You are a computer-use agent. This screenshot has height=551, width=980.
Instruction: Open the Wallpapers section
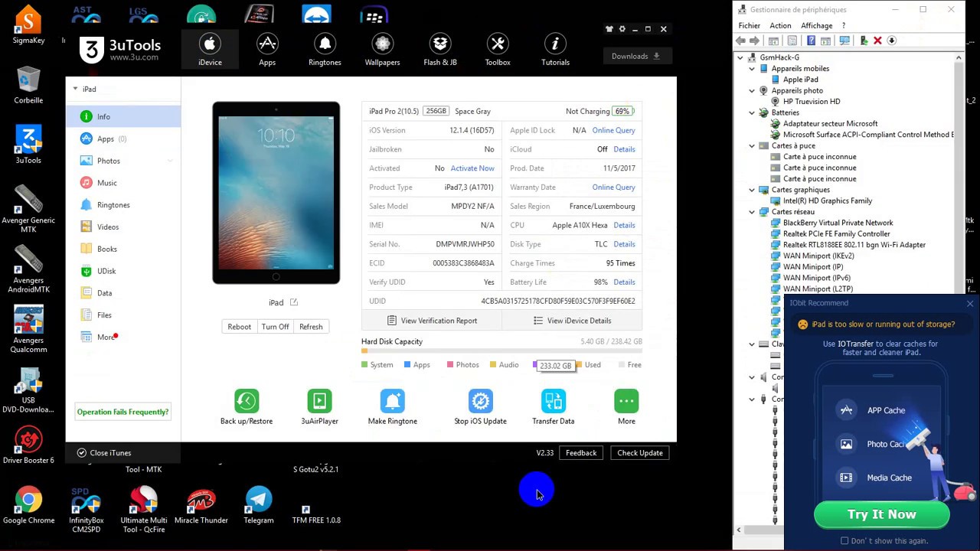click(382, 51)
